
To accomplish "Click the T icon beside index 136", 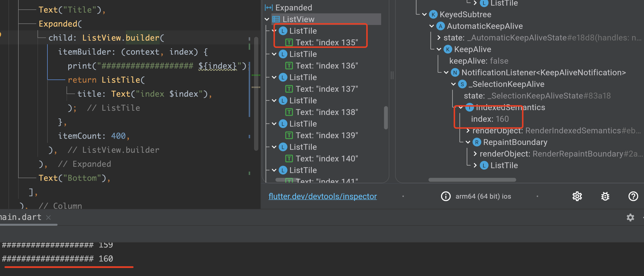I will 289,66.
